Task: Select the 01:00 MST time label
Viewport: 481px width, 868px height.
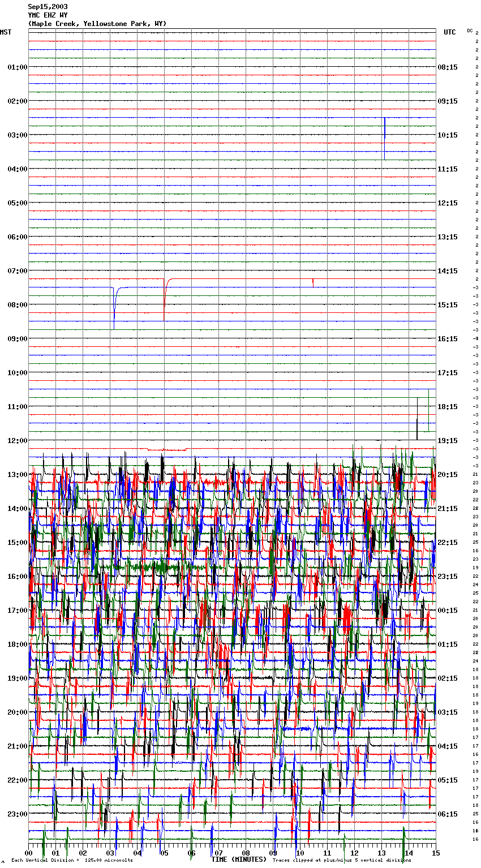Action: (x=18, y=67)
